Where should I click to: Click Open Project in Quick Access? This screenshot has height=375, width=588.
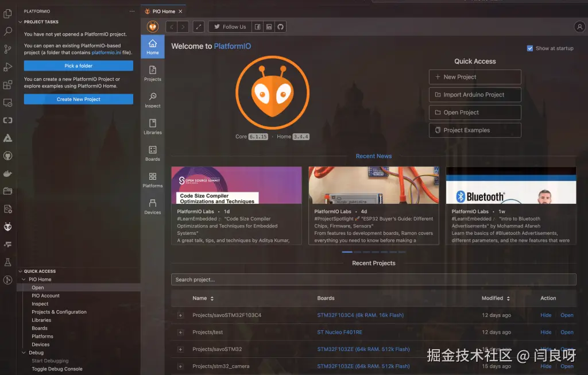(x=475, y=113)
